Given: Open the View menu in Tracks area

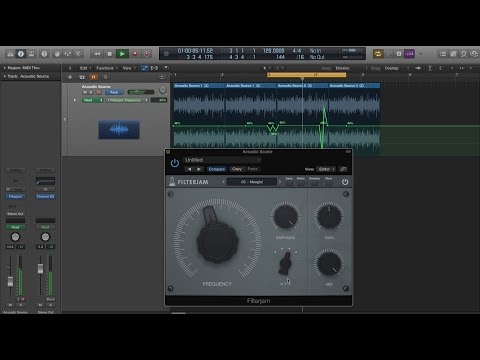Looking at the screenshot, I should click(129, 68).
